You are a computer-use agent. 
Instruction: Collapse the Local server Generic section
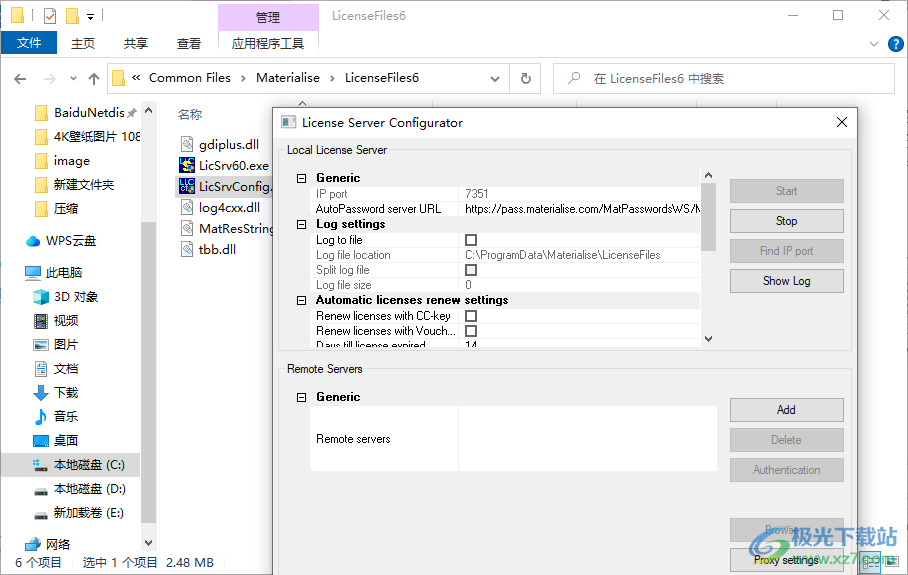[x=301, y=178]
